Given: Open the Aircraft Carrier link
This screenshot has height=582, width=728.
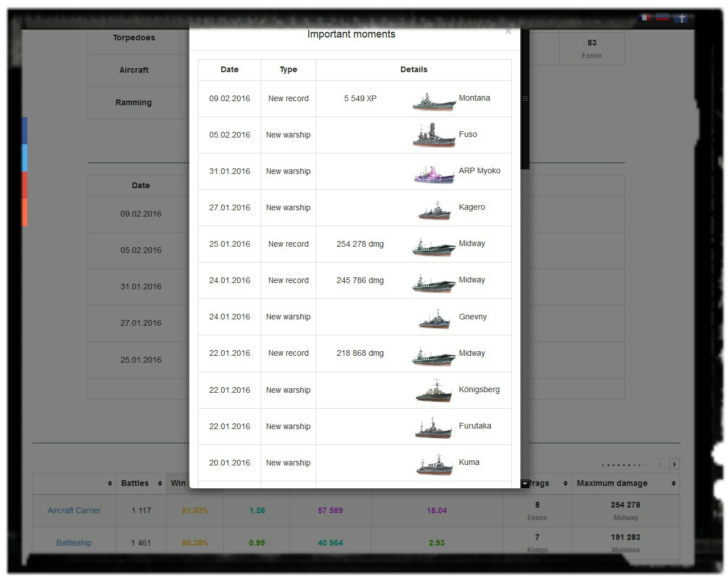Looking at the screenshot, I should (x=74, y=510).
